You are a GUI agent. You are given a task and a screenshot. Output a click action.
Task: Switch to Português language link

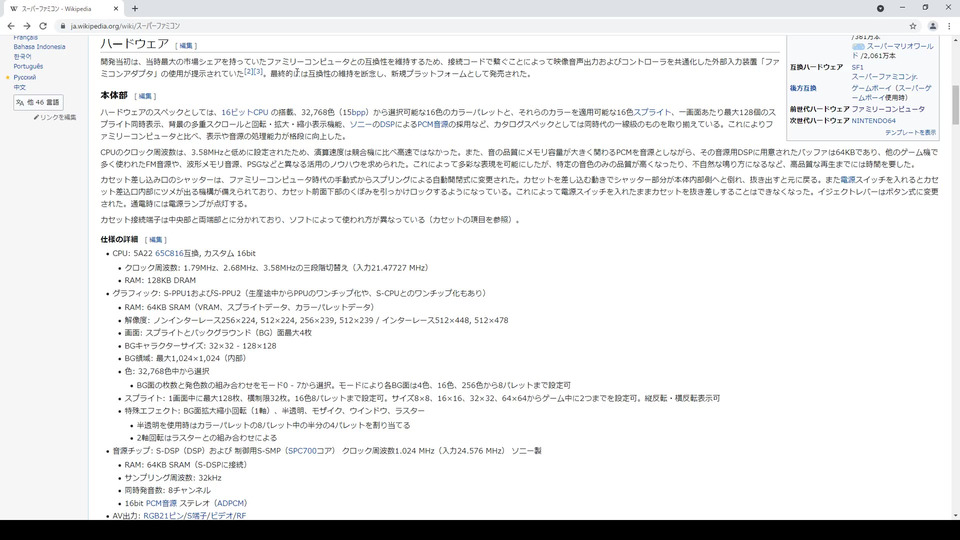[x=28, y=66]
